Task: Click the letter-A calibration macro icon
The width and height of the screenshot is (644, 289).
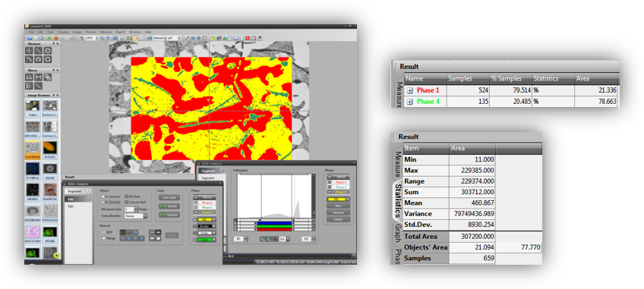Action: (29, 77)
